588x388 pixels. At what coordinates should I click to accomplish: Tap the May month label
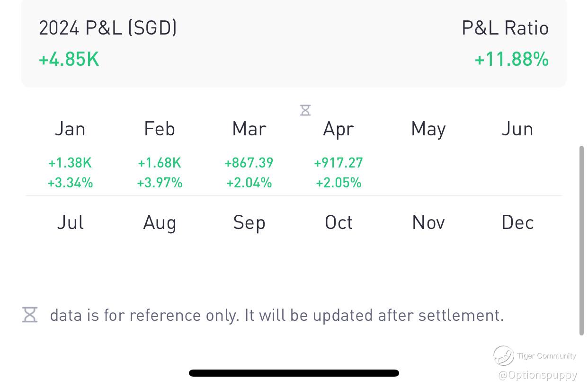[x=428, y=129]
